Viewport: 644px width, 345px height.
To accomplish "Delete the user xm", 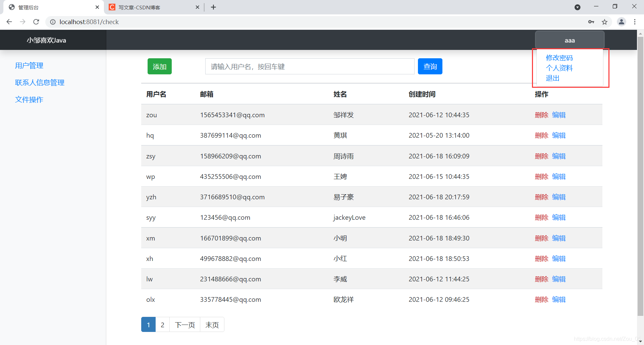I will (x=541, y=238).
